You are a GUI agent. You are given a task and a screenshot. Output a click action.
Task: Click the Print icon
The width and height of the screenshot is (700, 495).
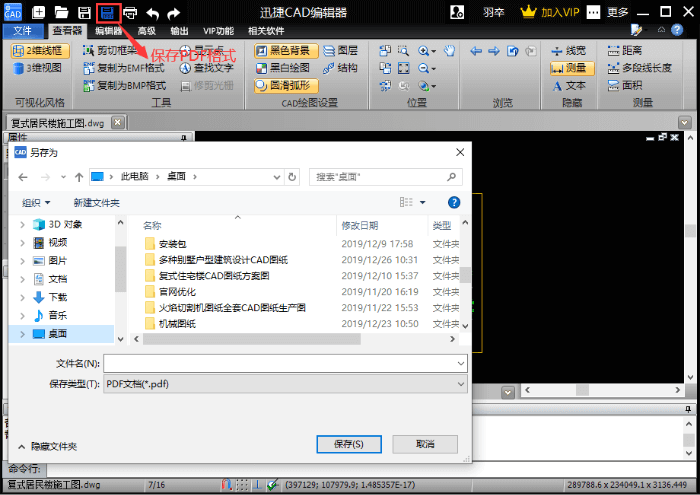pos(130,12)
